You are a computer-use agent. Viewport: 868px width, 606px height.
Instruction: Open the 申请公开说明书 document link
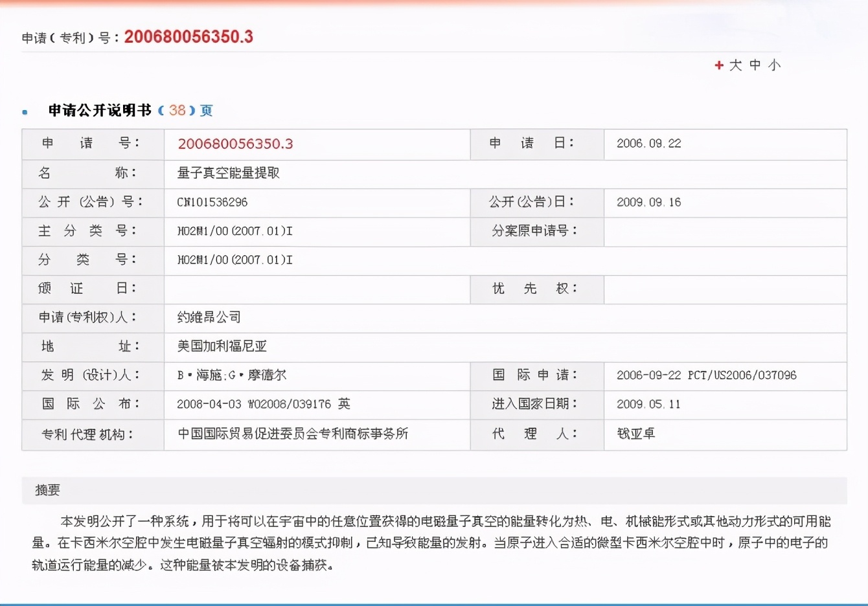coord(100,111)
